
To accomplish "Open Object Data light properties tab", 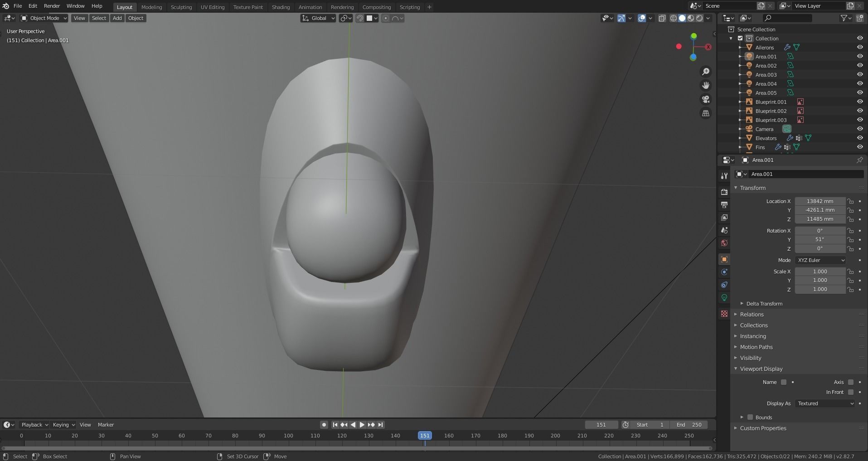I will point(724,297).
